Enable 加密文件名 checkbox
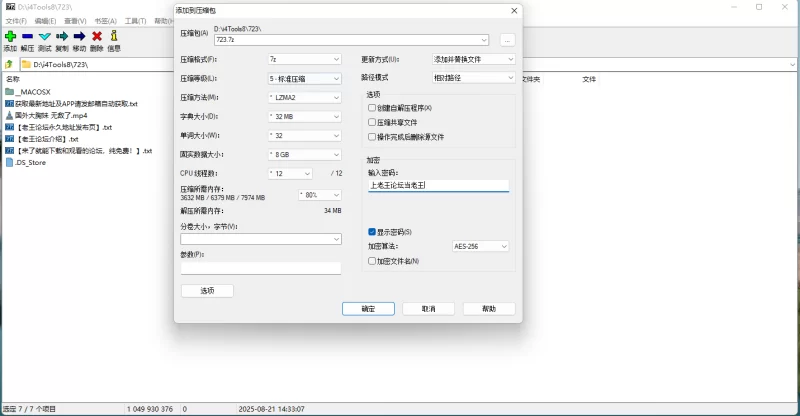 372,261
